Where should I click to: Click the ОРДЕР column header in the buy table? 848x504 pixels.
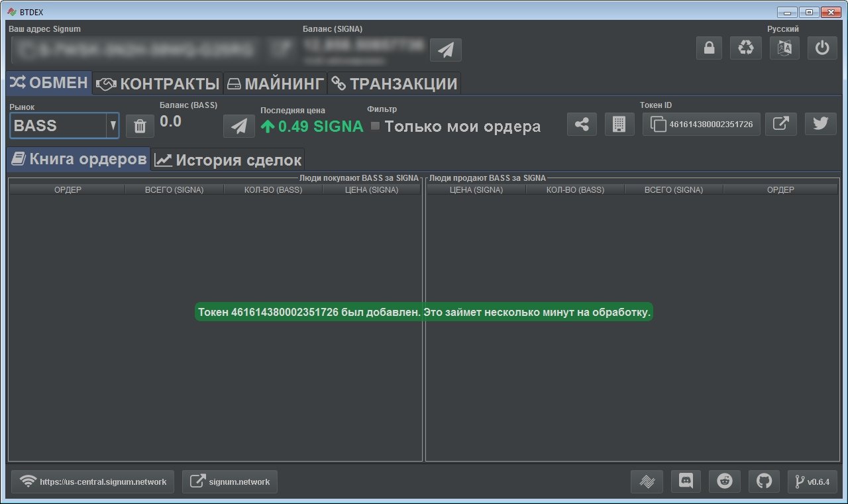pos(67,189)
